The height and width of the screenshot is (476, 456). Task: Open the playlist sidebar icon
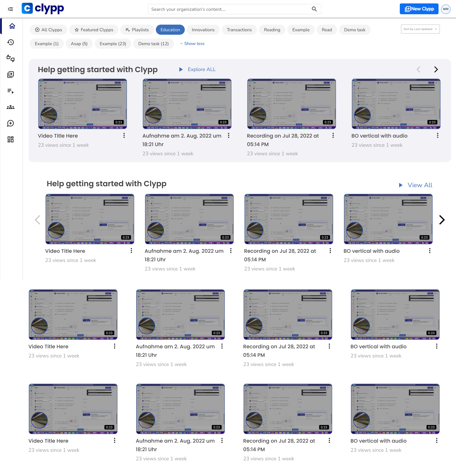coord(10,91)
